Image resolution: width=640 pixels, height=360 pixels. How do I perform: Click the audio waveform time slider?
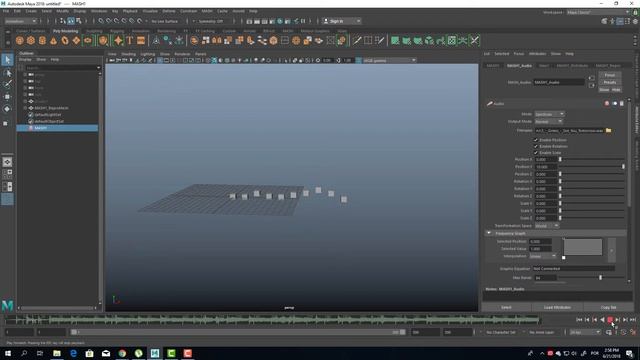click(273, 320)
